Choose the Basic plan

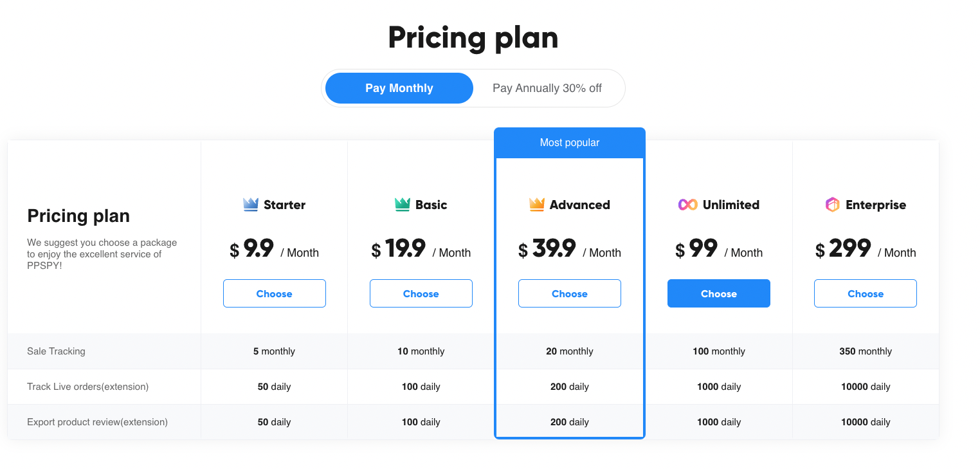click(x=421, y=293)
